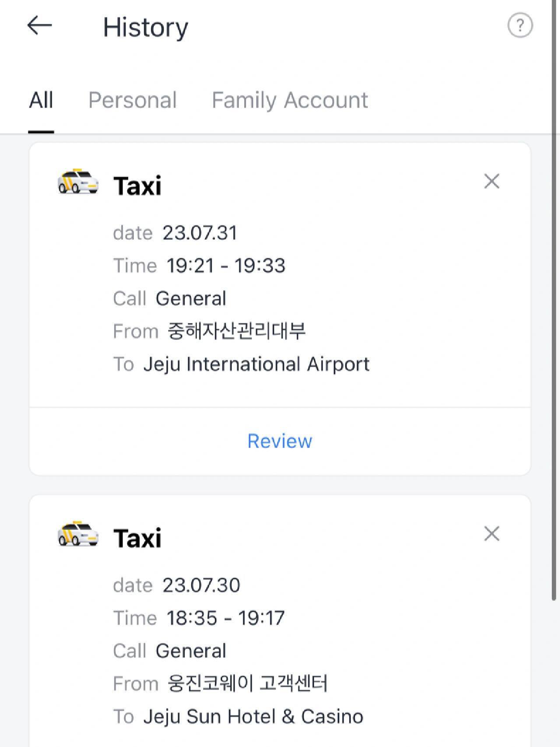Viewport: 560px width, 747px height.
Task: Tap the 19:21 - 19:33 time row
Action: [x=199, y=266]
